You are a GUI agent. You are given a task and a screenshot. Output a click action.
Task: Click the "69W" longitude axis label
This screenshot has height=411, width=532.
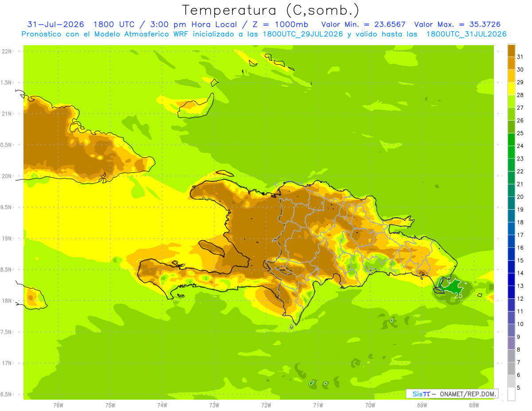(x=422, y=405)
